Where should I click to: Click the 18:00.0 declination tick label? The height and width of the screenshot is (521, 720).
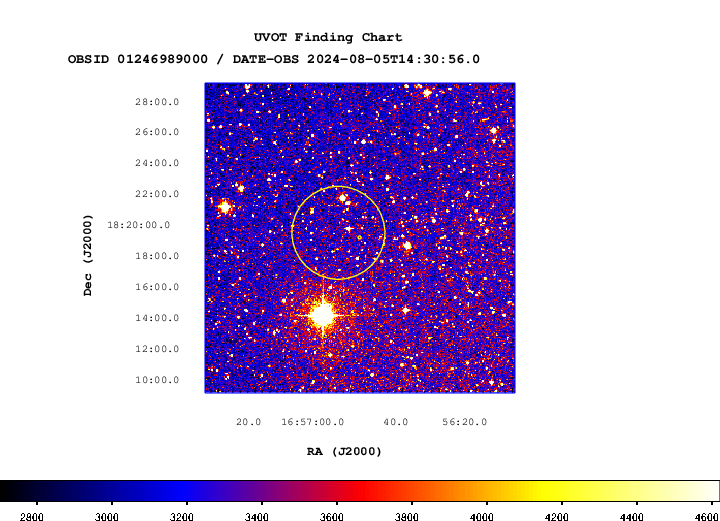tap(157, 256)
